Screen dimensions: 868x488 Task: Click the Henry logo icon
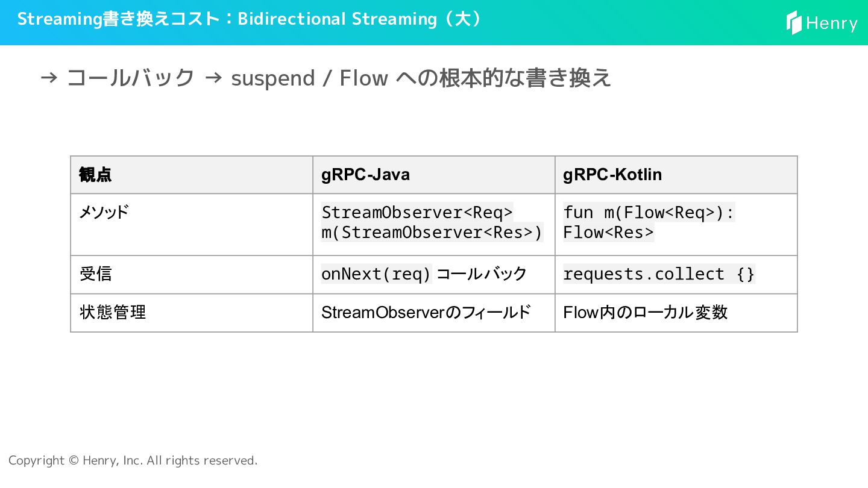[794, 23]
